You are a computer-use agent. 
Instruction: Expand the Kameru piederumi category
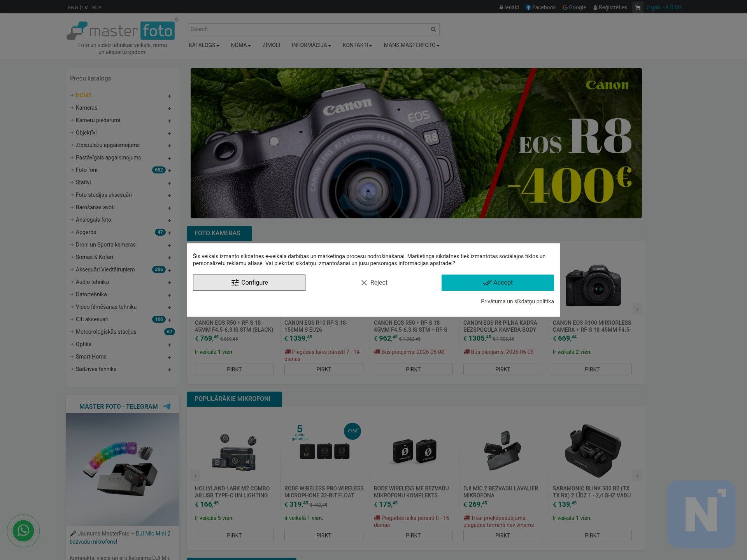[x=170, y=121]
